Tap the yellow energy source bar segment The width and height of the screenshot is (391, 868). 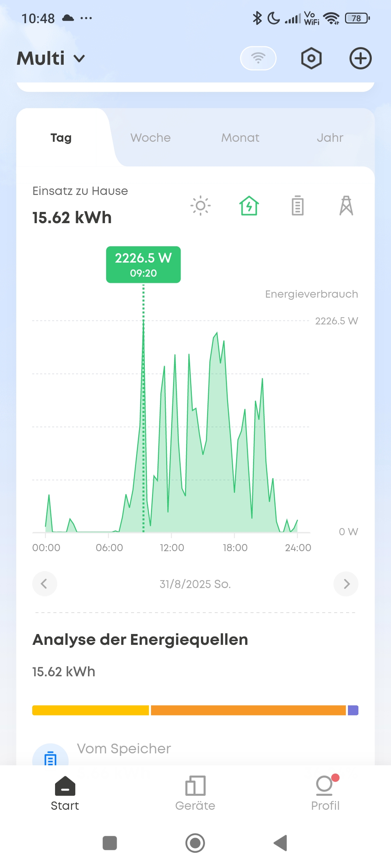(x=91, y=710)
